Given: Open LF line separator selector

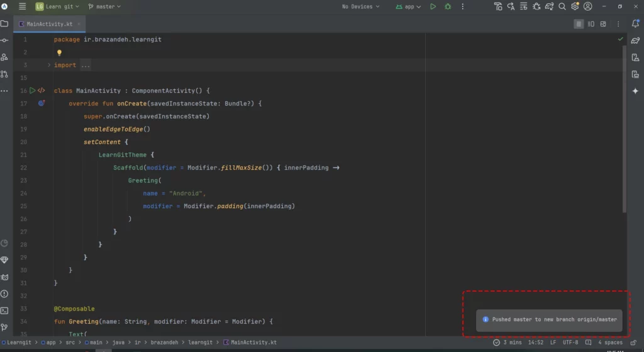Looking at the screenshot, I should coord(553,343).
